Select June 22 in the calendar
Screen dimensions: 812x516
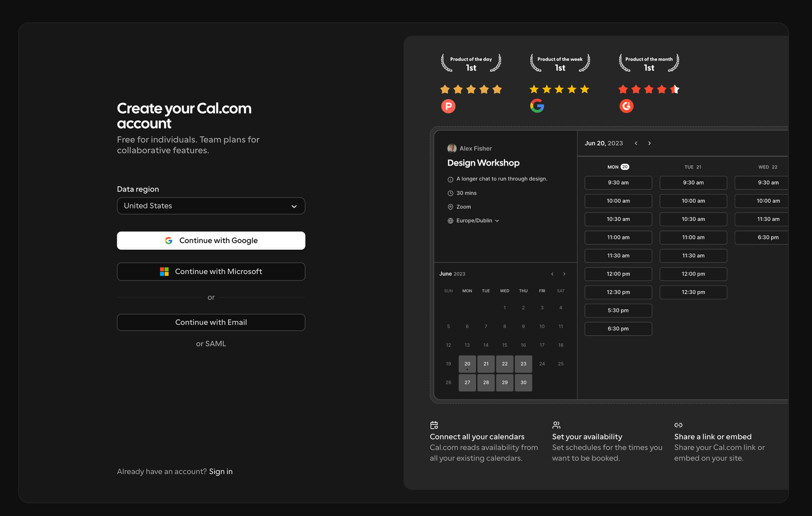coord(505,364)
